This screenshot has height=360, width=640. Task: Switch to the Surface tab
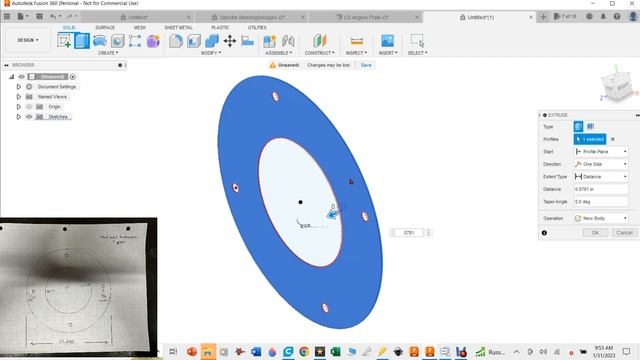105,27
